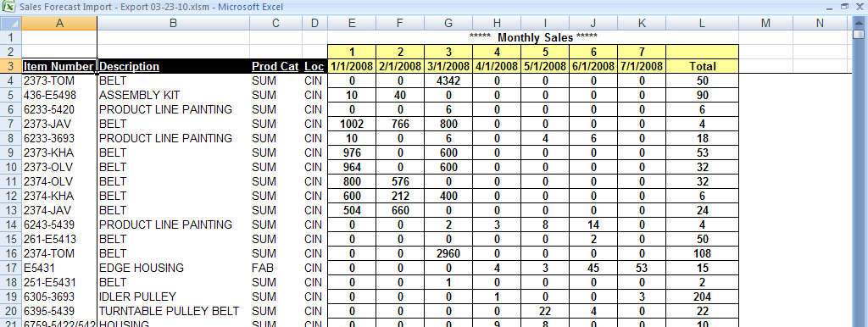Select column B header

point(173,23)
